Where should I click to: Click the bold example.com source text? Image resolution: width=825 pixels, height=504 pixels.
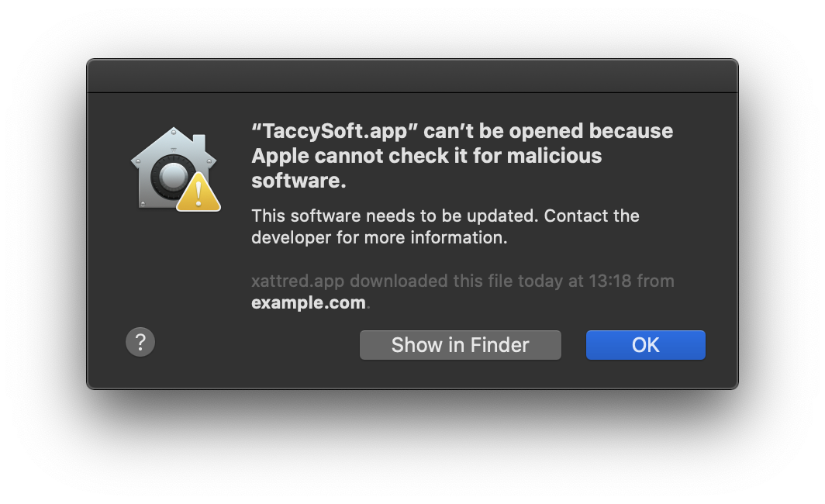pyautogui.click(x=309, y=302)
